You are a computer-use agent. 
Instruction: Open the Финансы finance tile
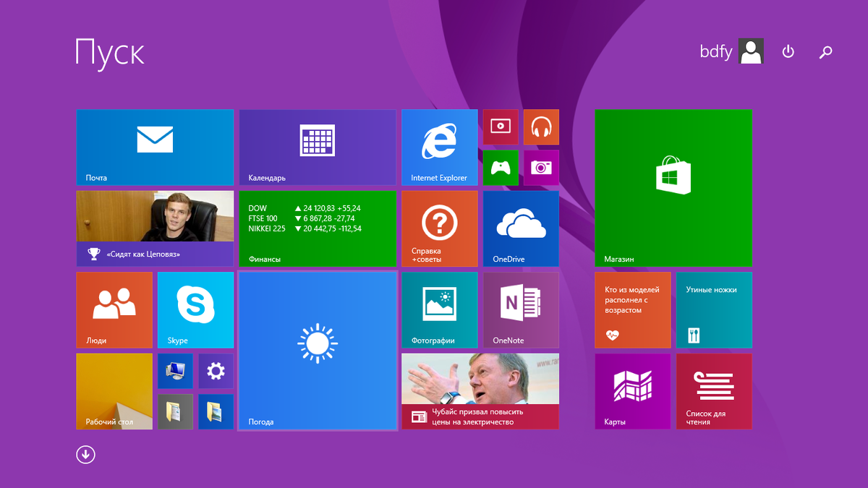318,228
